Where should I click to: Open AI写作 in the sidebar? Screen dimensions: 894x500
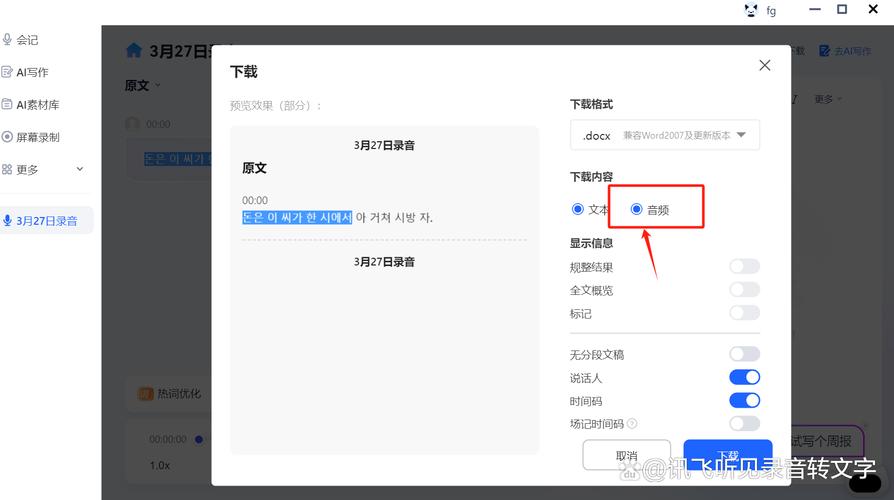coord(32,72)
